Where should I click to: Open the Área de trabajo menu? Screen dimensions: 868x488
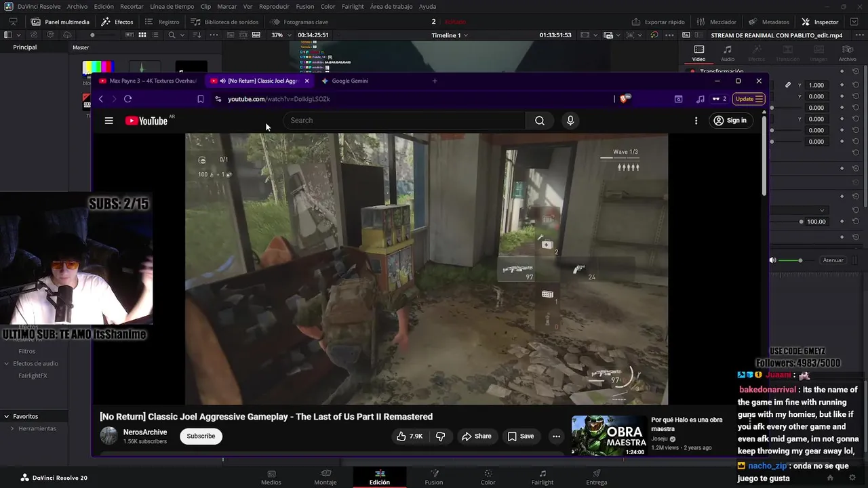tap(391, 6)
